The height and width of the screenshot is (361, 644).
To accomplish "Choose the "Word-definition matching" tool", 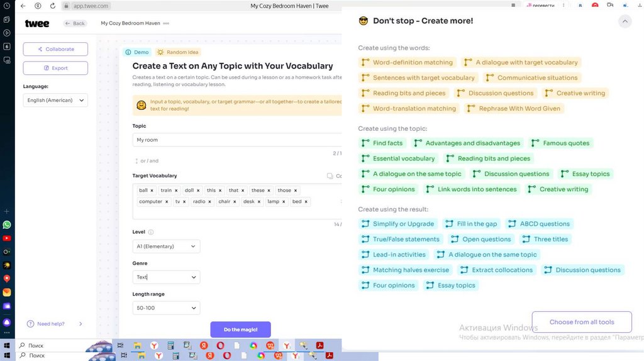I will coord(406,62).
